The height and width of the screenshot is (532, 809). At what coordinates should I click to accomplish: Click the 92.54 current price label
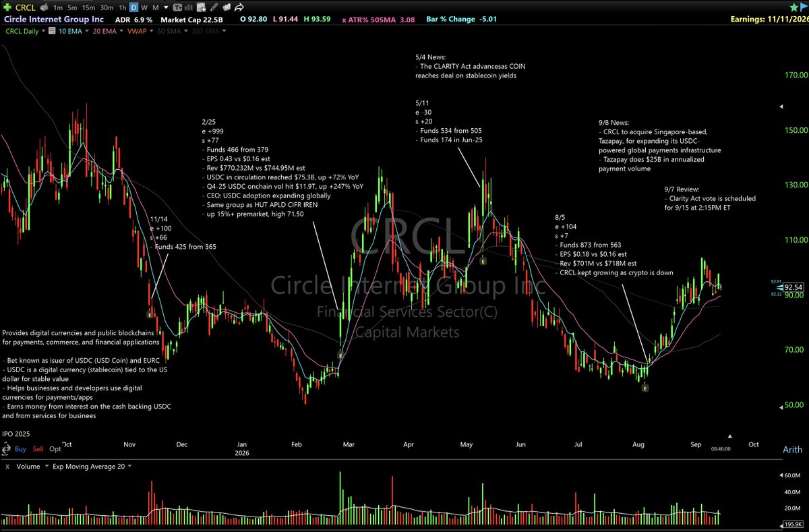point(793,287)
